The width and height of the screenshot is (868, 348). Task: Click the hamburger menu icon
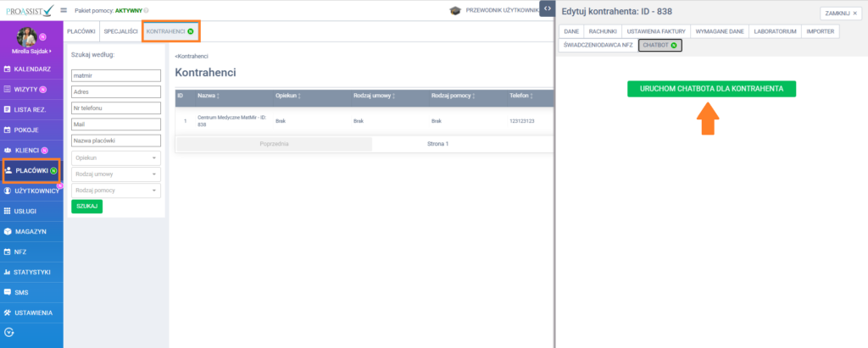click(x=64, y=10)
